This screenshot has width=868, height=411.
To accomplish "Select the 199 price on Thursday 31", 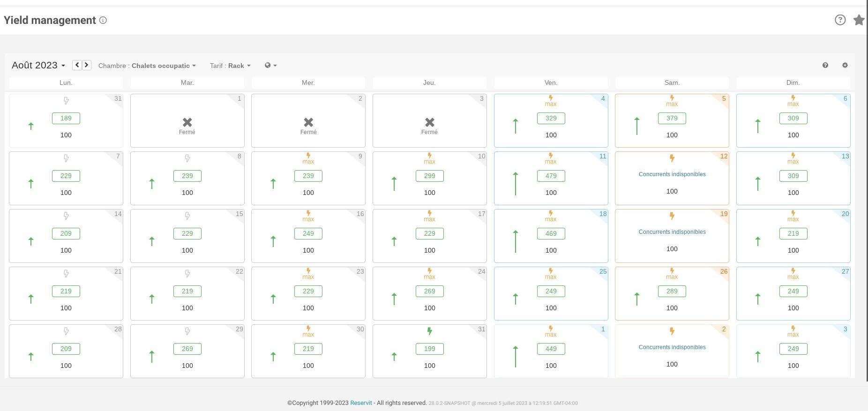I will [429, 349].
